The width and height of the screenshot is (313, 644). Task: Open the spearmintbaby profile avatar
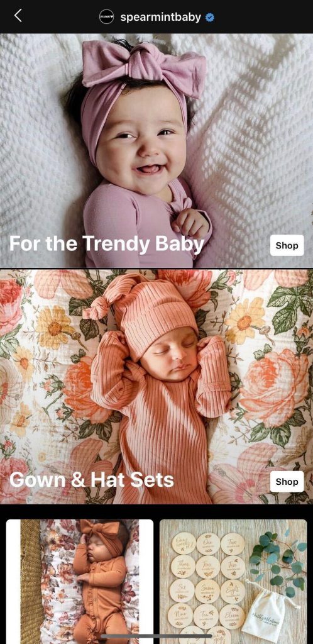click(x=107, y=17)
